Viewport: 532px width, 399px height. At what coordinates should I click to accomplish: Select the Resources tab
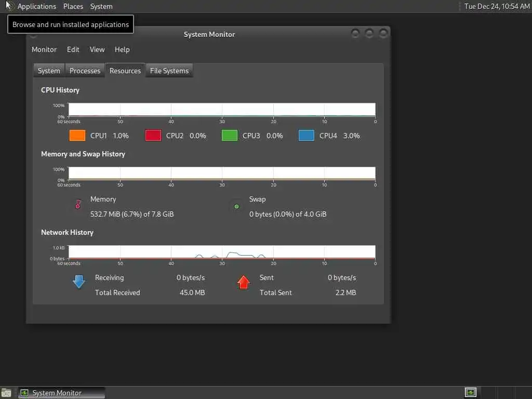click(125, 71)
